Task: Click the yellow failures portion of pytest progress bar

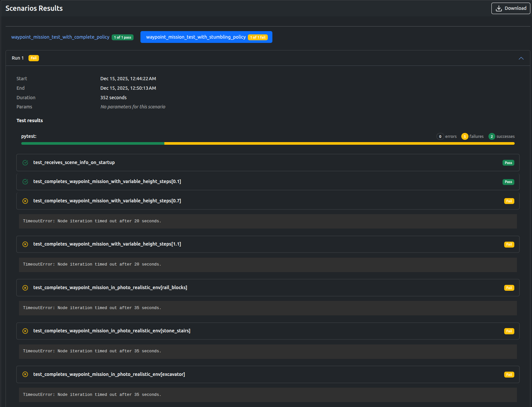Action: click(339, 143)
